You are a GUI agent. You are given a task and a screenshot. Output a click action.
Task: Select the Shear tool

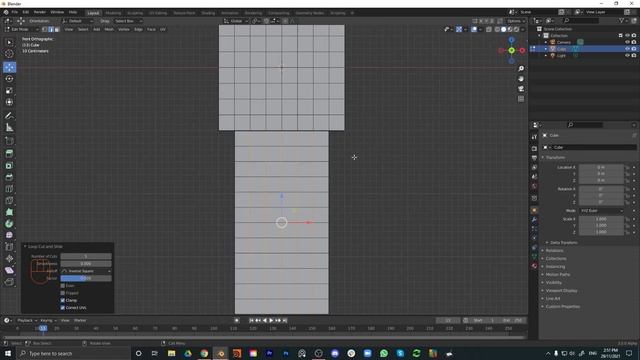pyautogui.click(x=9, y=270)
